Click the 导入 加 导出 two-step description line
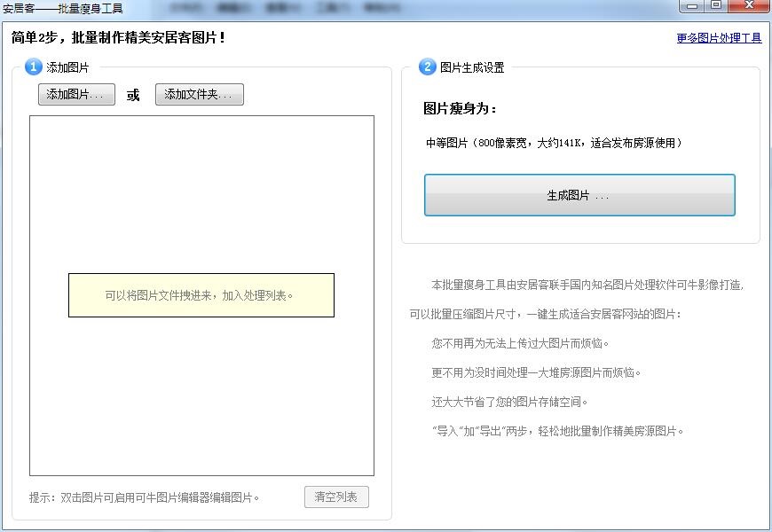Viewport: 772px width, 532px height. pos(558,431)
